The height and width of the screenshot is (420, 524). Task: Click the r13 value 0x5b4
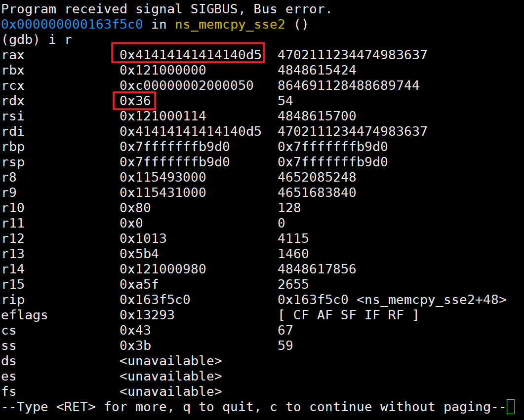tap(139, 254)
